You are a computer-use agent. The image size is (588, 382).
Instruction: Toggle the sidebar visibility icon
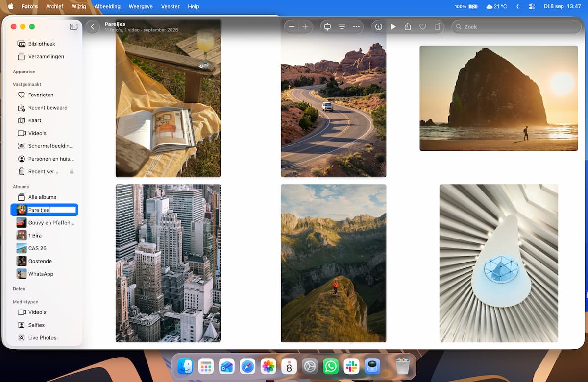tap(73, 27)
